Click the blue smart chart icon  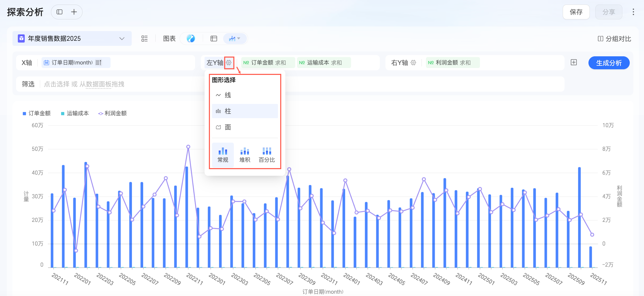coord(191,38)
